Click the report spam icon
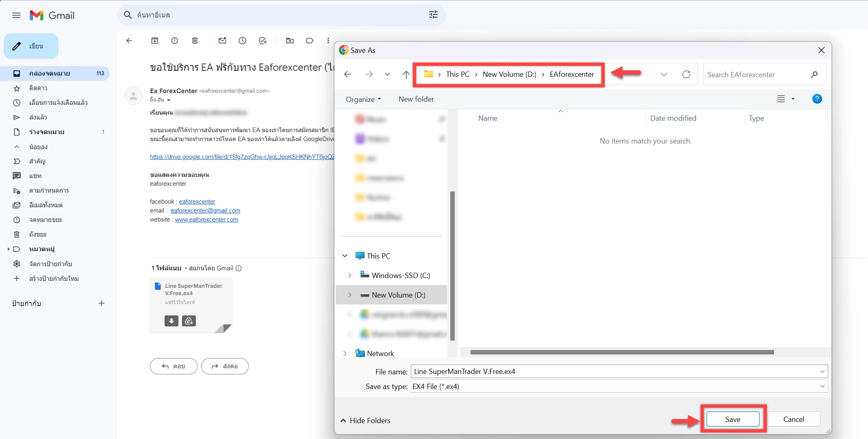 (175, 41)
